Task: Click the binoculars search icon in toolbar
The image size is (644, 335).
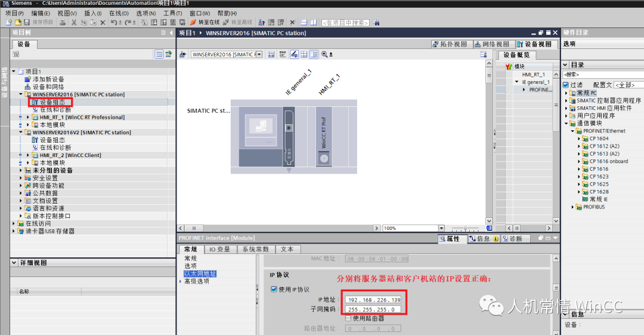Action: pyautogui.click(x=376, y=23)
